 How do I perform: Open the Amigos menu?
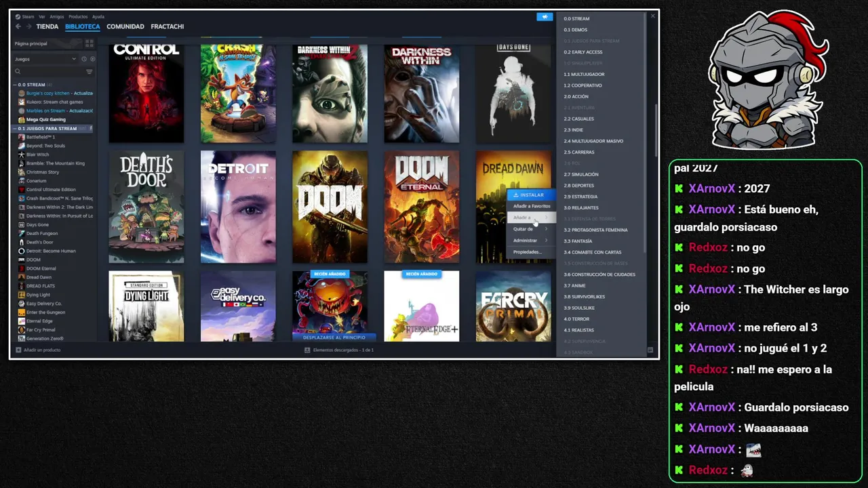tap(57, 16)
